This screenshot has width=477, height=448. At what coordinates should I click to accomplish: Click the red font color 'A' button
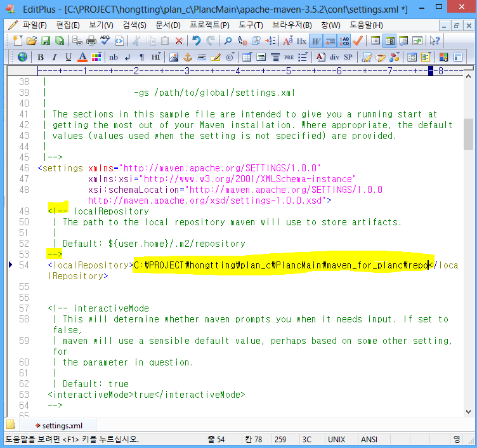(82, 57)
